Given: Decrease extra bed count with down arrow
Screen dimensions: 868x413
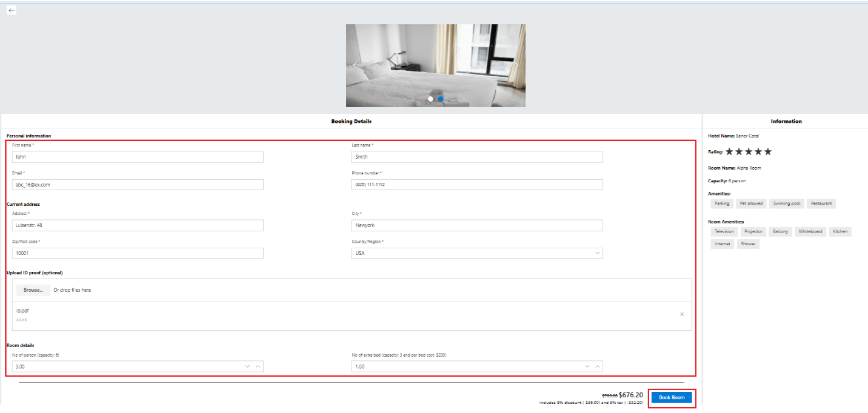Looking at the screenshot, I should coord(587,366).
